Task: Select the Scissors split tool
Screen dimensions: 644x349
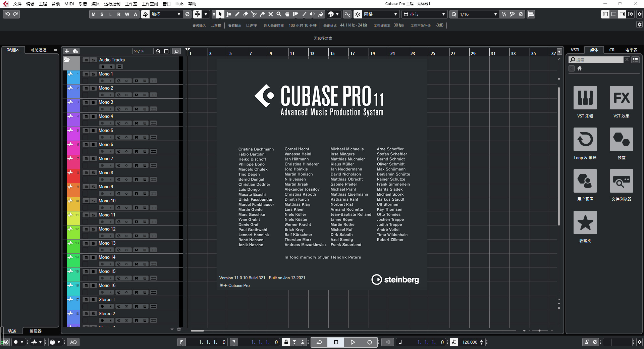Action: tap(254, 14)
